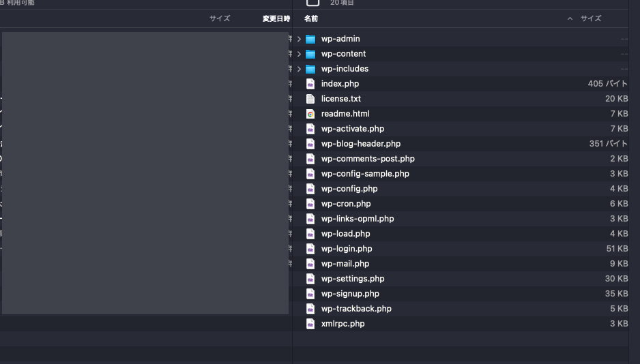Select readme.html file name
Screen dimensions: 640x364
coord(345,114)
